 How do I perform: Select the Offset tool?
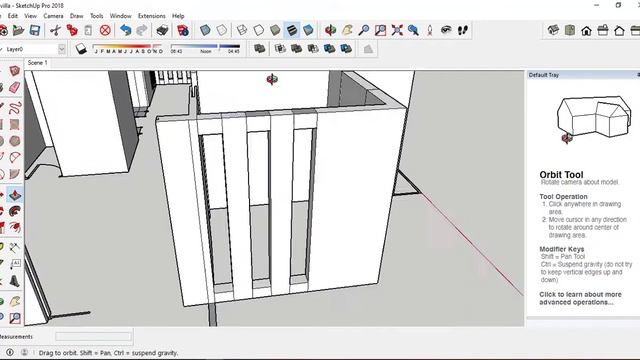point(15,227)
